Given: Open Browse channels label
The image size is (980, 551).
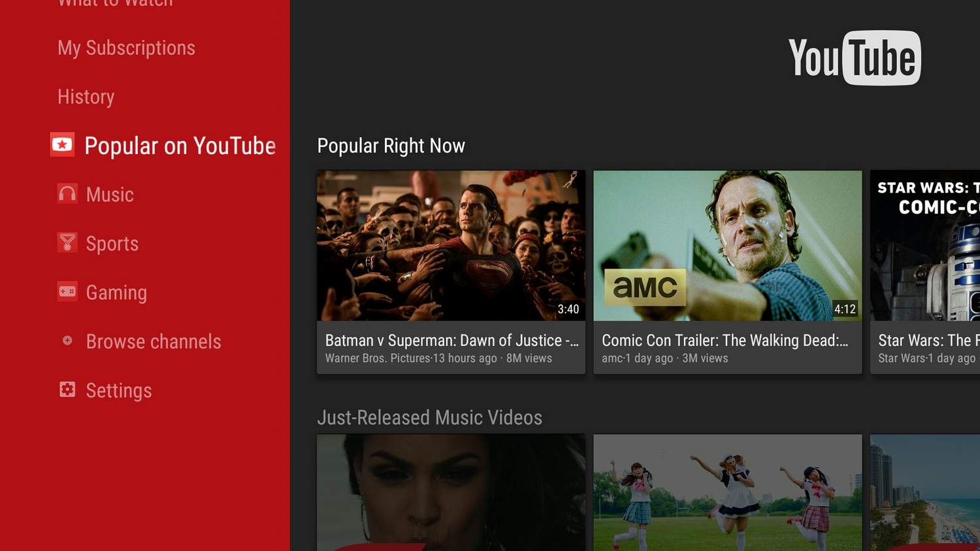Looking at the screenshot, I should [154, 341].
